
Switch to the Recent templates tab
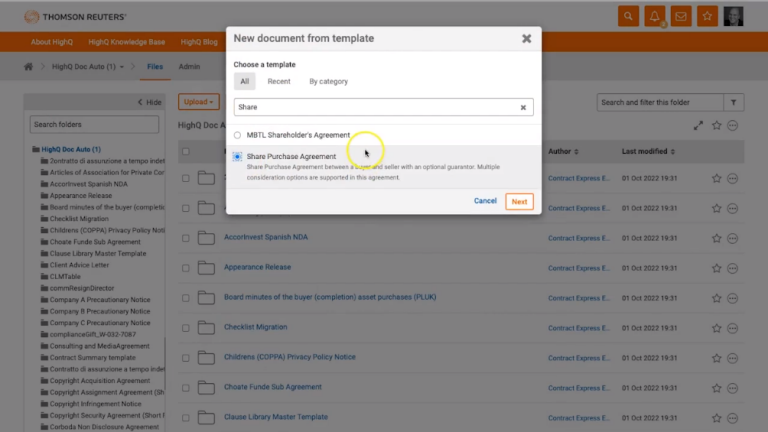(279, 81)
